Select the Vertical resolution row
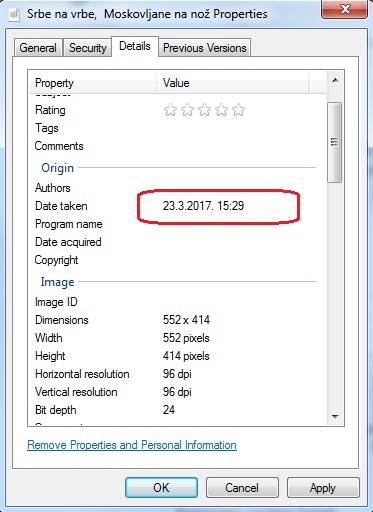373x512 pixels. (x=177, y=392)
